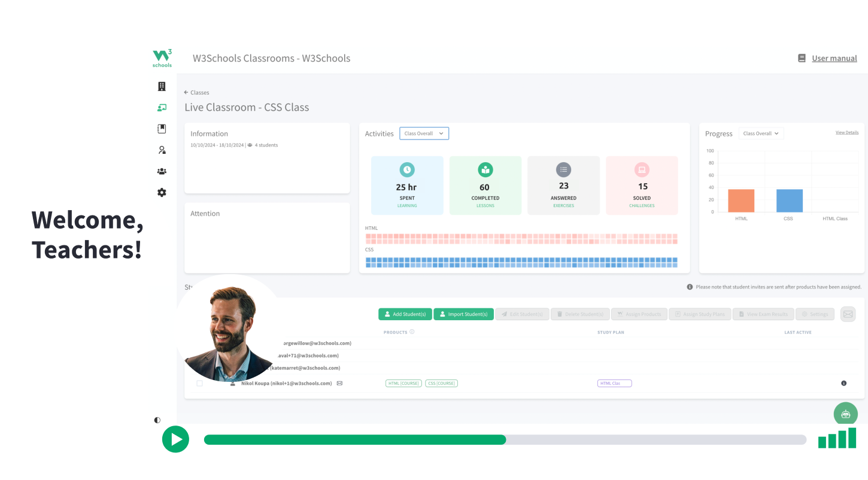Open the chatbot assistant robot icon
Image resolution: width=868 pixels, height=480 pixels.
(x=846, y=414)
